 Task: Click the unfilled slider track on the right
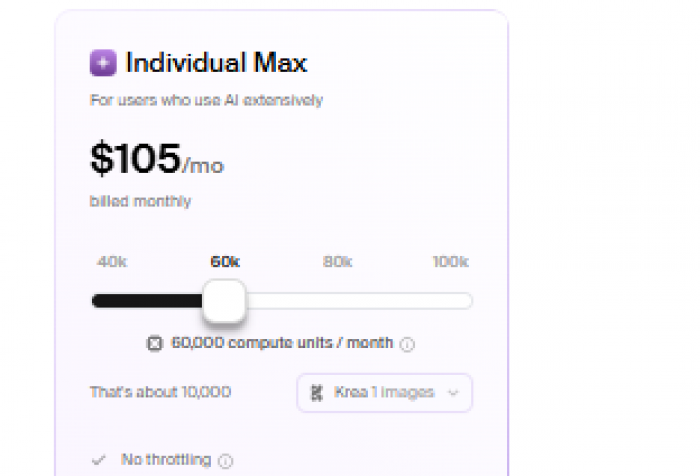coord(360,301)
